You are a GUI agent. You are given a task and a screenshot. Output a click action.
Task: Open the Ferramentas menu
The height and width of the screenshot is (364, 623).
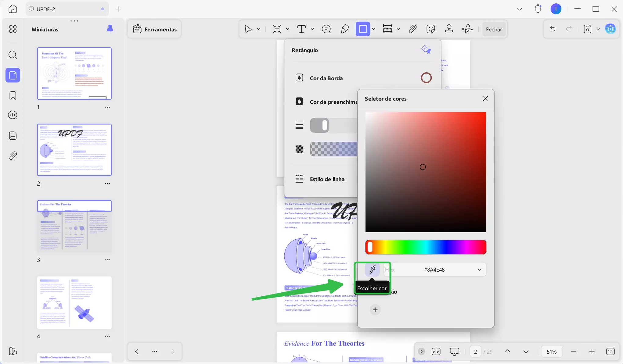(x=155, y=29)
